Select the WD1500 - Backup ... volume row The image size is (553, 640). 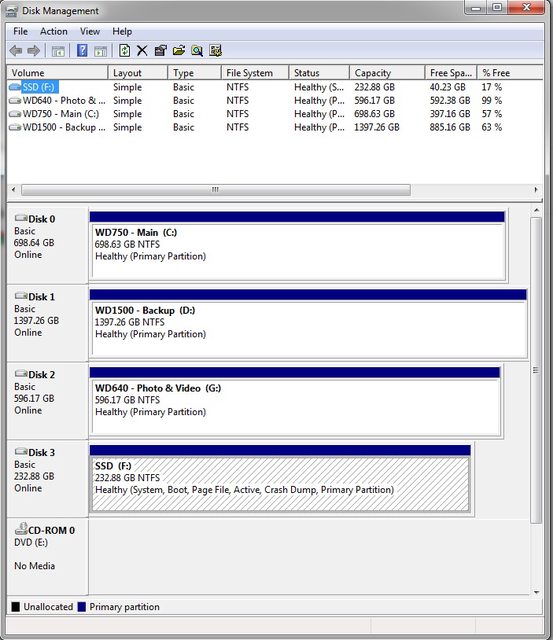click(275, 127)
